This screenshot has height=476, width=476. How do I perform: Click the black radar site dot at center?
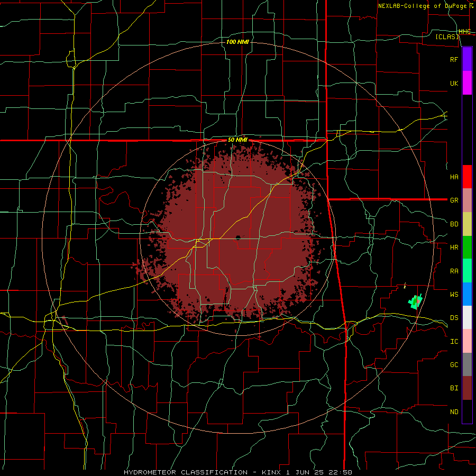coord(237,237)
